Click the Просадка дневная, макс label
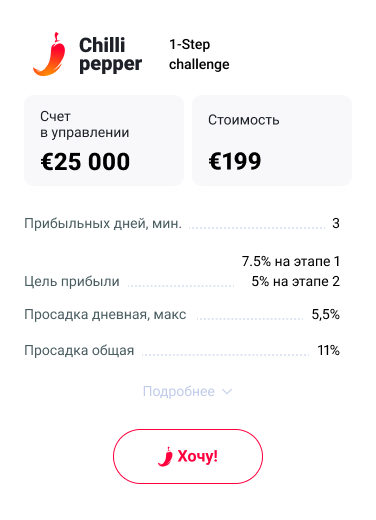The width and height of the screenshot is (376, 520). (x=105, y=315)
